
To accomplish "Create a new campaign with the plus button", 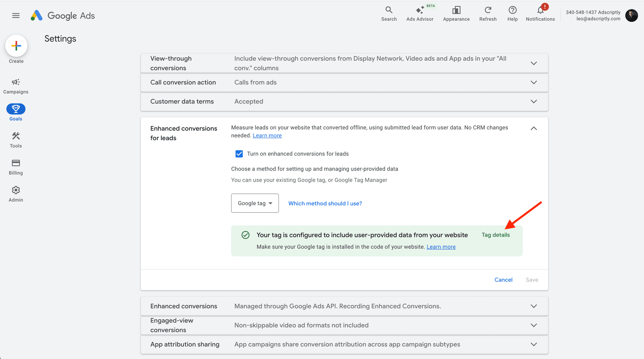I will tap(16, 46).
